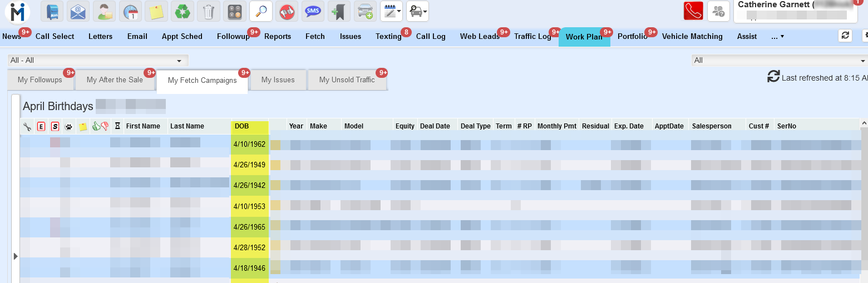Open the SMS speech bubble icon
Image resolution: width=868 pixels, height=283 pixels.
[313, 11]
